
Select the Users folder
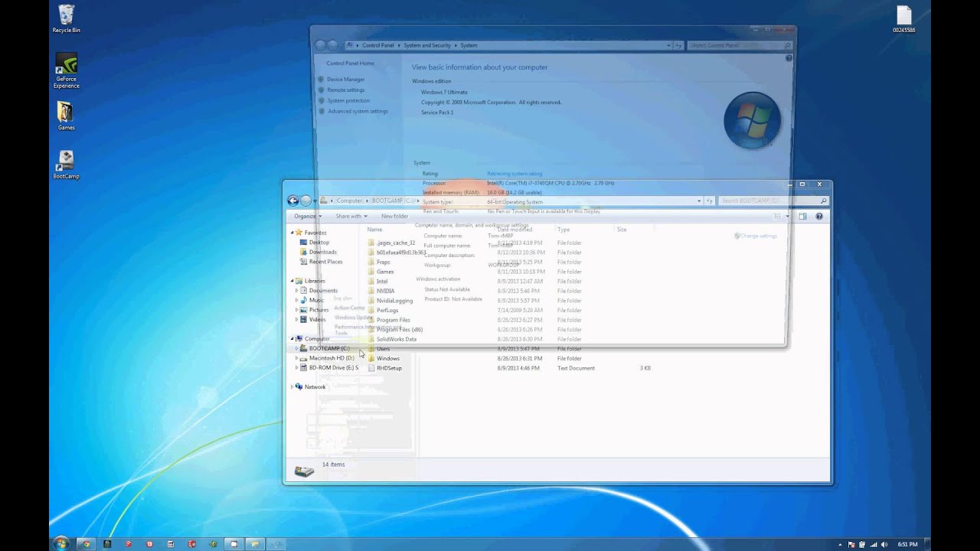tap(383, 349)
